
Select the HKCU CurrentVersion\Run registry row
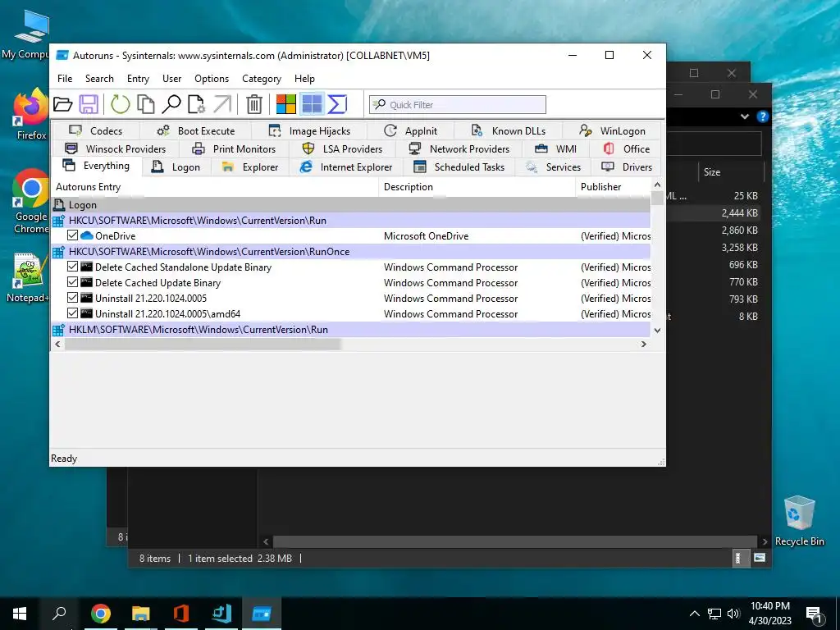351,220
